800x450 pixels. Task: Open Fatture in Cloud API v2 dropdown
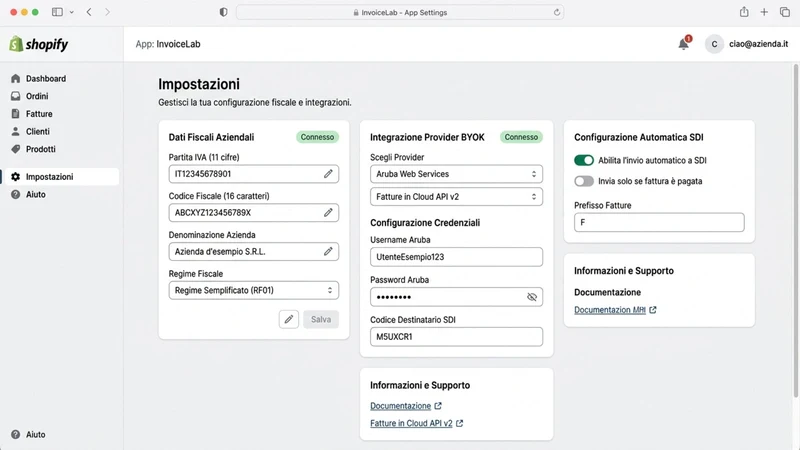click(456, 196)
